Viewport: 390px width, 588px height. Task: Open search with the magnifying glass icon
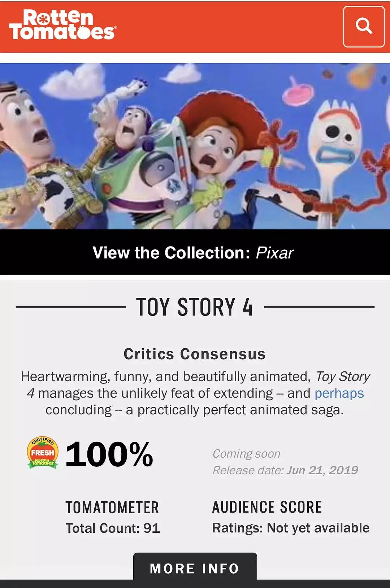364,27
